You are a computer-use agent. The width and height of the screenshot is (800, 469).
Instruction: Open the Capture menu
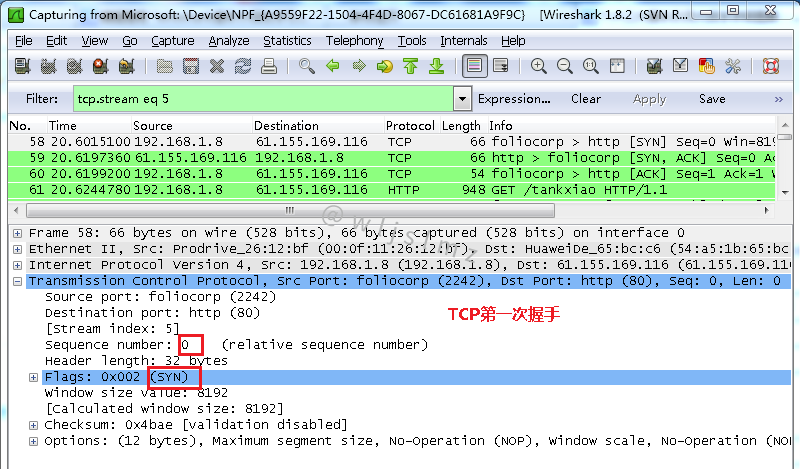tap(172, 41)
